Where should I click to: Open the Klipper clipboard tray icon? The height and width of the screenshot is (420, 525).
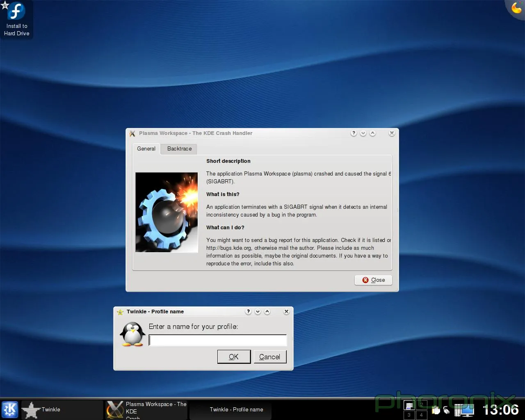click(436, 410)
